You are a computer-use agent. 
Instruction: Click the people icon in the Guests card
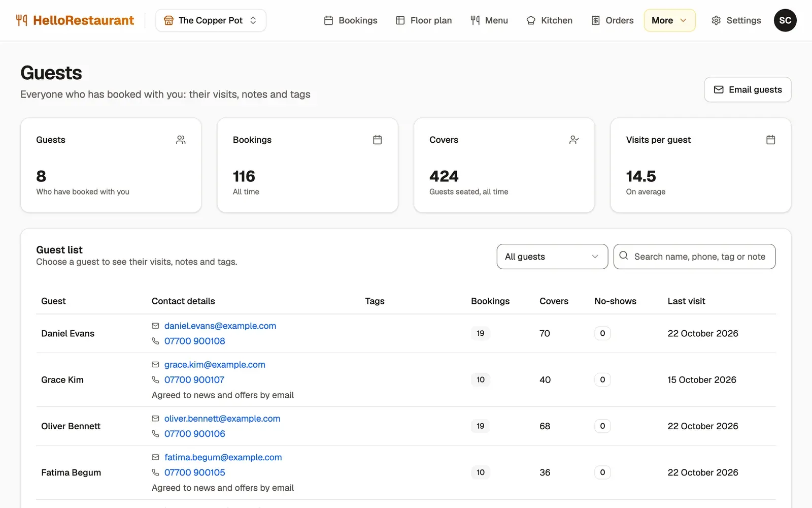coord(181,140)
